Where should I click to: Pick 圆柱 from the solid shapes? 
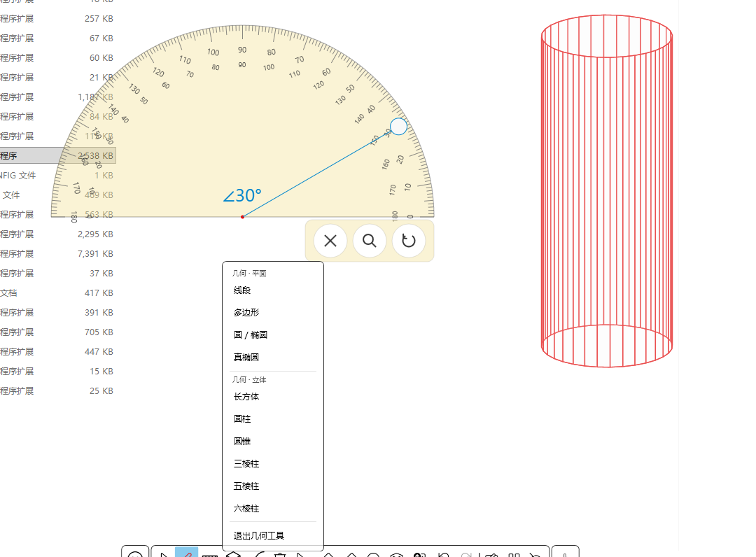tap(273, 418)
